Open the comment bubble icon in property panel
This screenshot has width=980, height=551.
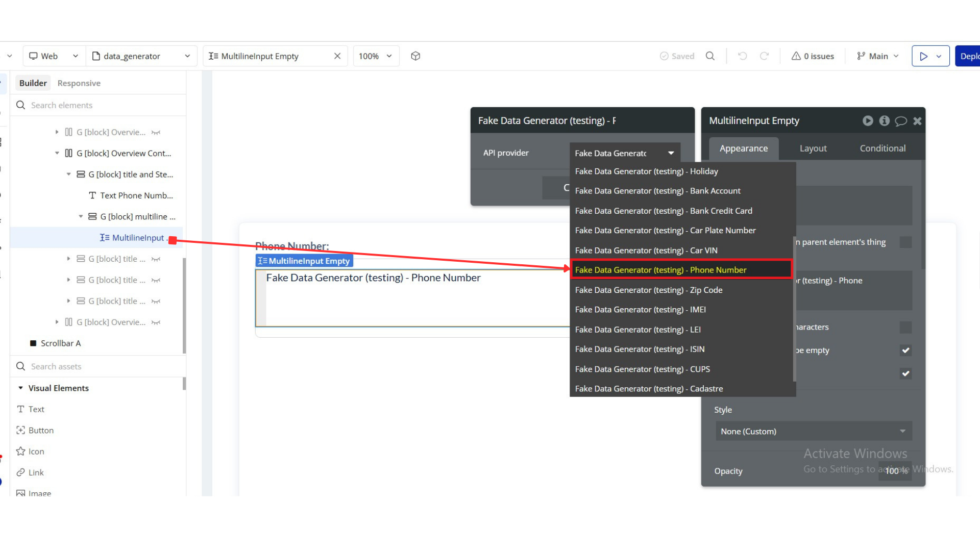tap(901, 121)
